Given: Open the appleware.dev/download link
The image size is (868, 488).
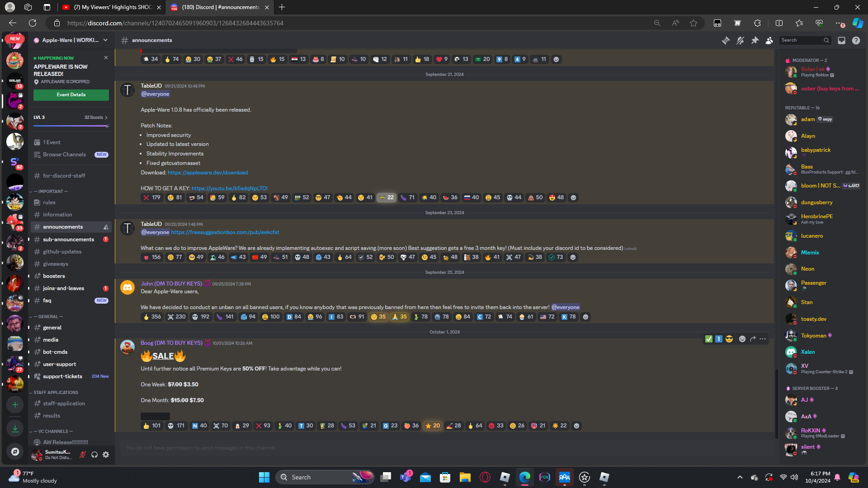Looking at the screenshot, I should tap(208, 173).
